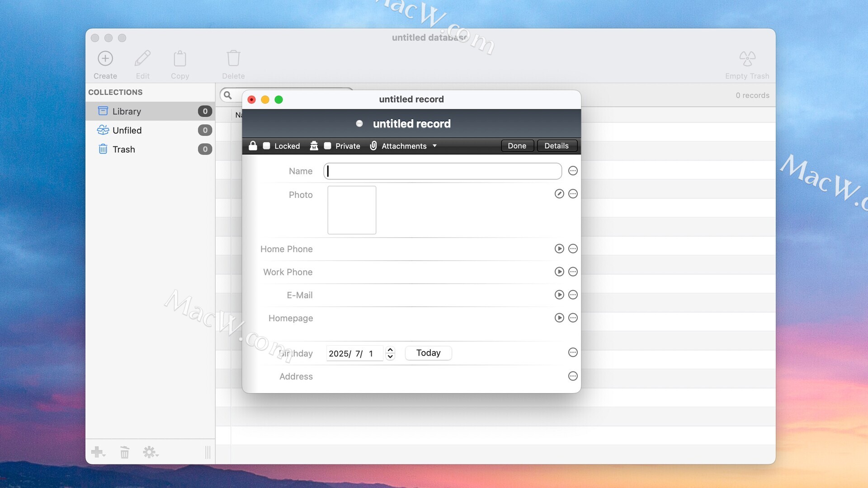Click the Address field ellipsis options icon
The width and height of the screenshot is (868, 488).
pyautogui.click(x=573, y=376)
